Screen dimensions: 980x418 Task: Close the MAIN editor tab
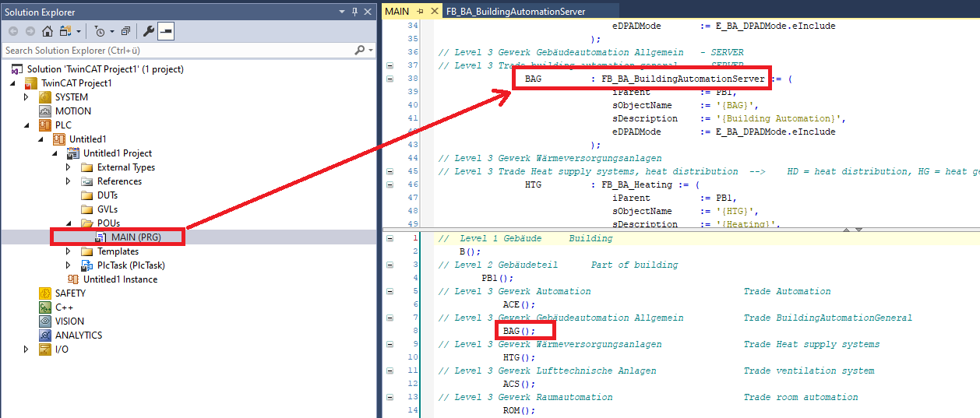(x=433, y=12)
